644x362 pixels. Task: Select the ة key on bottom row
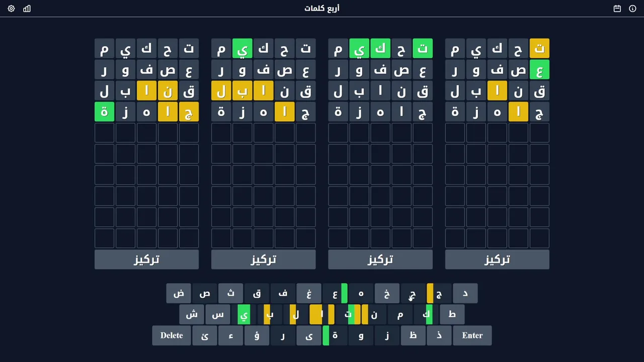[x=335, y=335]
